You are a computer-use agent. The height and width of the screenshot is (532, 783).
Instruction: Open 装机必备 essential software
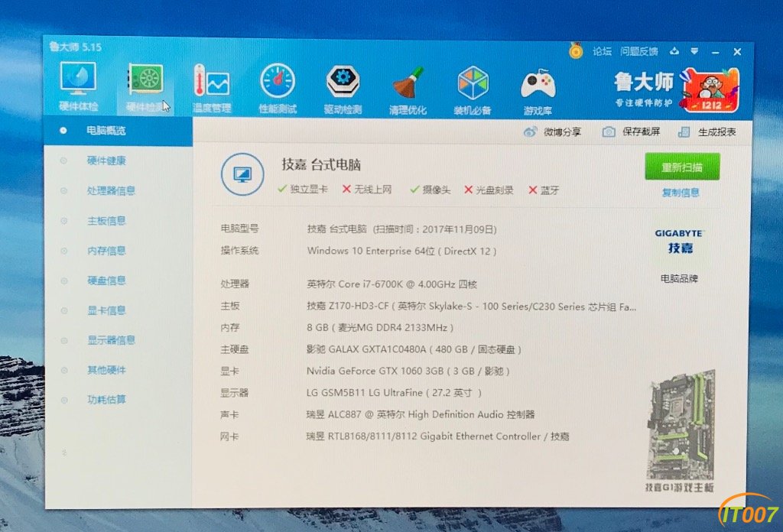(473, 90)
